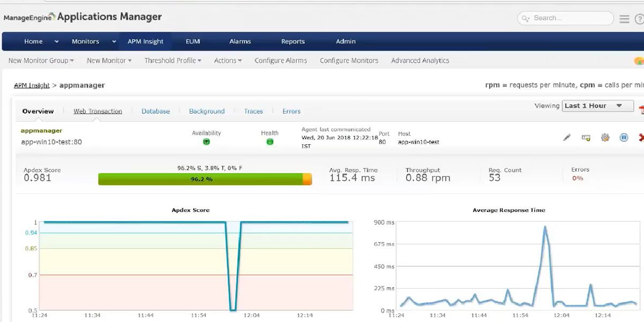Go back via the APM Insight breadcrumb
The height and width of the screenshot is (322, 644).
31,85
